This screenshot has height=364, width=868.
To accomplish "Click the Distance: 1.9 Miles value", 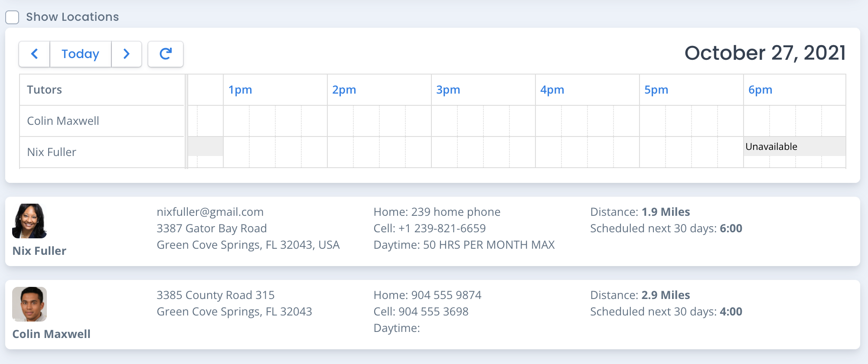I will click(x=666, y=212).
